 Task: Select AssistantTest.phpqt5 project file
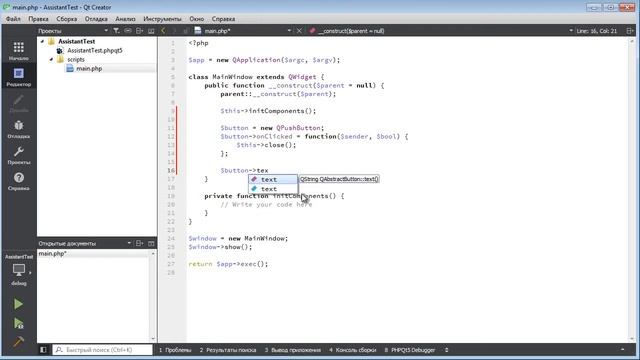click(95, 51)
